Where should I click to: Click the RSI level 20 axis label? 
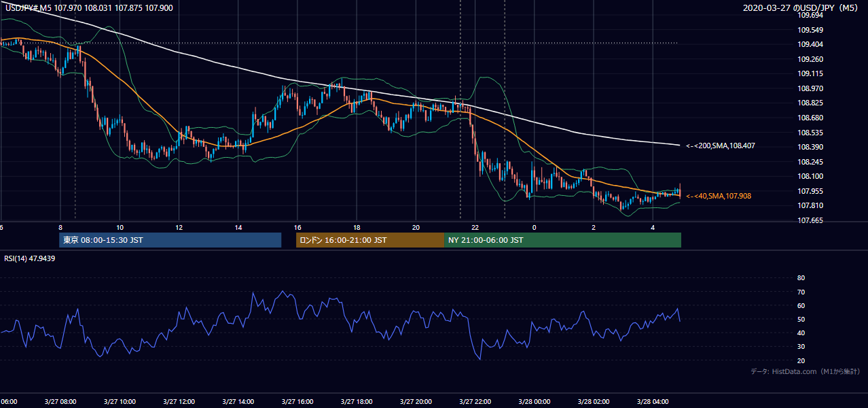pyautogui.click(x=801, y=360)
